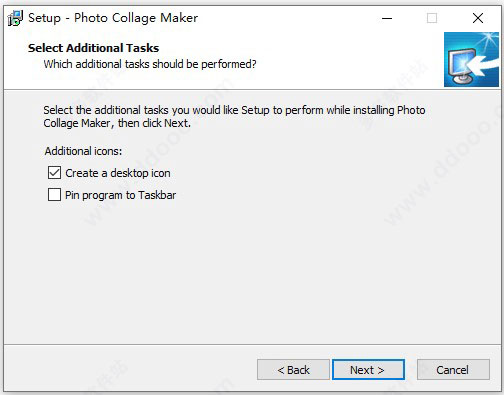Click the Additional icons label

point(83,151)
